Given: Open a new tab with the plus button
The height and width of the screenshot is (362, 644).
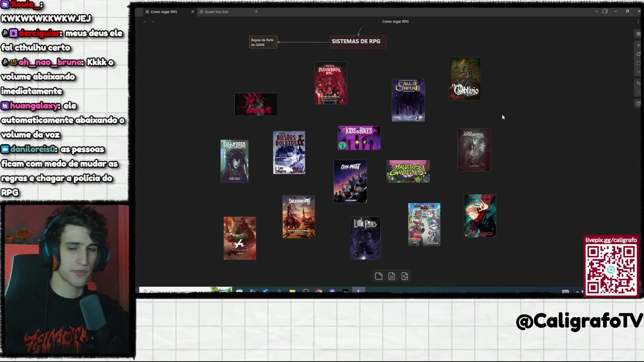Looking at the screenshot, I should pos(256,12).
